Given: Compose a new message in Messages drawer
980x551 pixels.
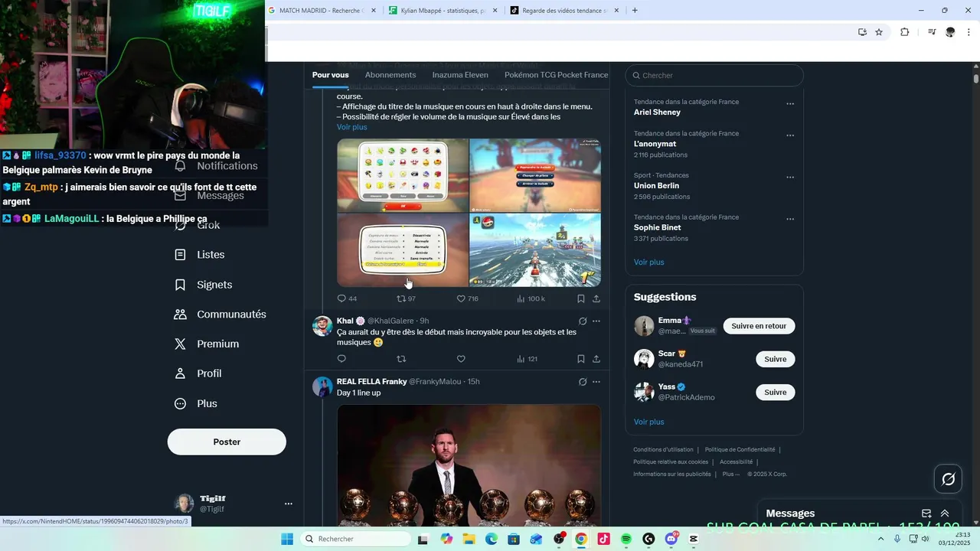Looking at the screenshot, I should point(926,514).
